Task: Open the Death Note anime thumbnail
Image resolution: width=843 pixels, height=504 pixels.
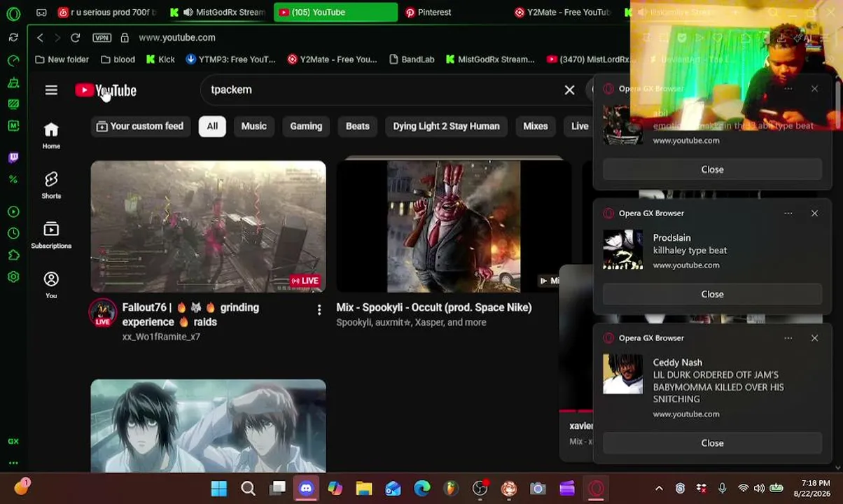Action: (x=208, y=426)
